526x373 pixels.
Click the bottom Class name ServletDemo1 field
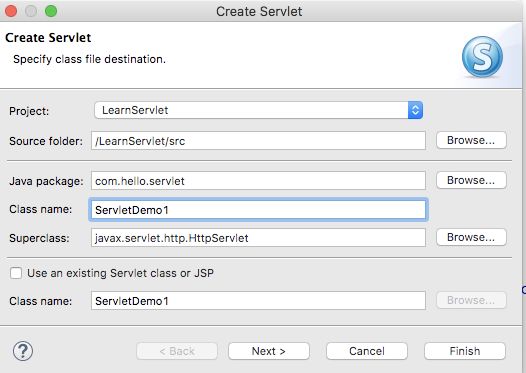(258, 301)
